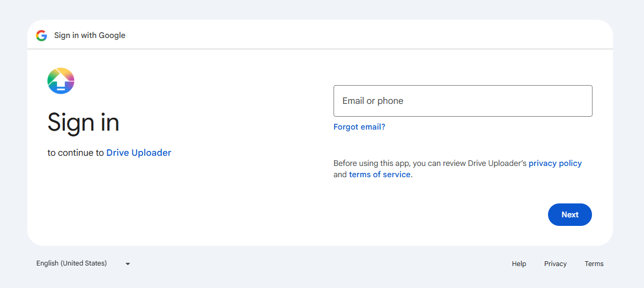Viewport: 644px width, 288px height.
Task: Click the "Email or phone" placeholder label
Action: point(373,101)
